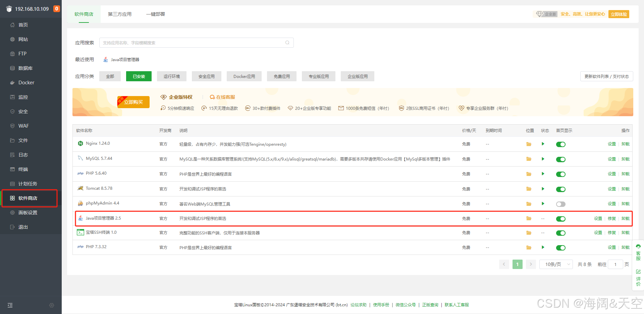This screenshot has width=644, height=314.
Task: Click the page number input field
Action: [615, 264]
